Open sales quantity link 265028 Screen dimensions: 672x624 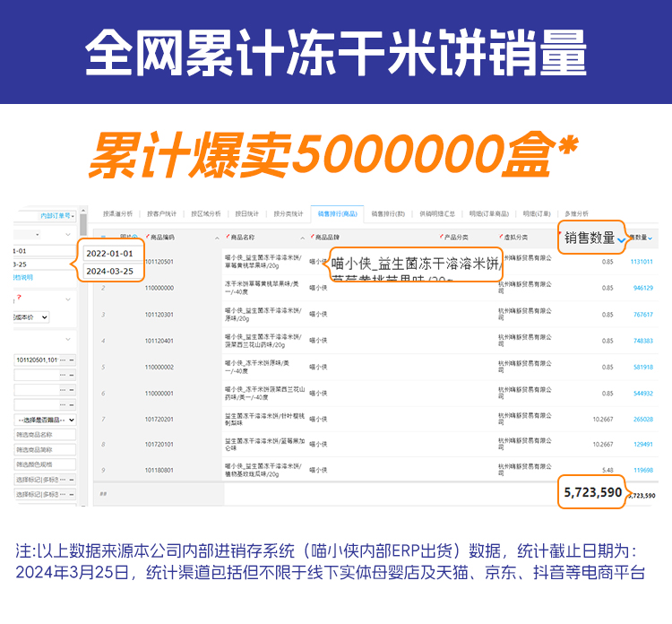pos(642,419)
